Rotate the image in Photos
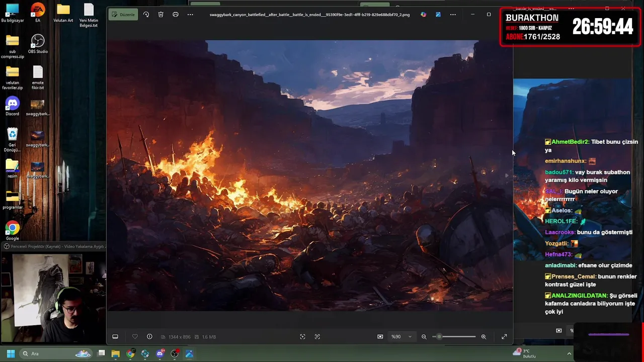The width and height of the screenshot is (644, 362). pos(146,15)
